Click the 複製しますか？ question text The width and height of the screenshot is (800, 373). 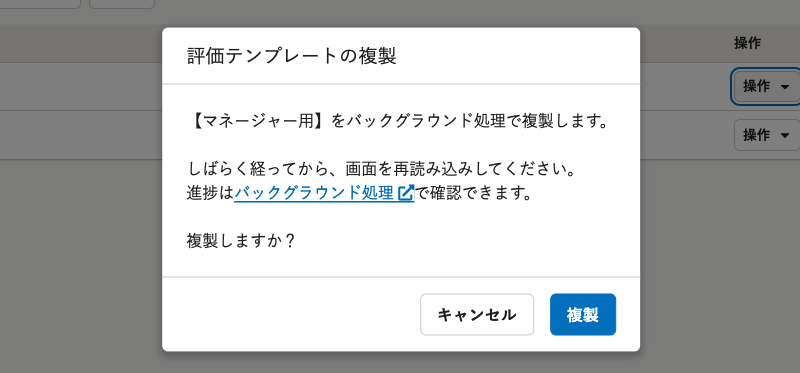click(241, 240)
